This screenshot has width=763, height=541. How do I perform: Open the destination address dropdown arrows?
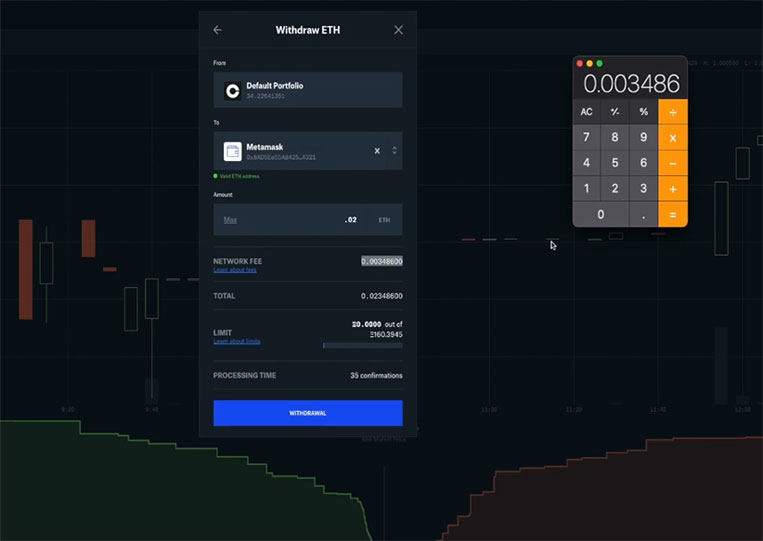[x=394, y=151]
